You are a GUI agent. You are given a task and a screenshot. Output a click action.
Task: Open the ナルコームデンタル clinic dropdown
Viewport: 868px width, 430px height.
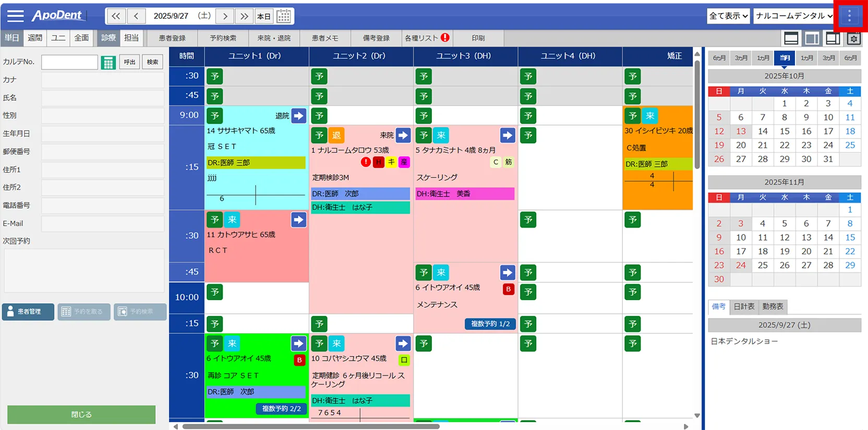[794, 16]
